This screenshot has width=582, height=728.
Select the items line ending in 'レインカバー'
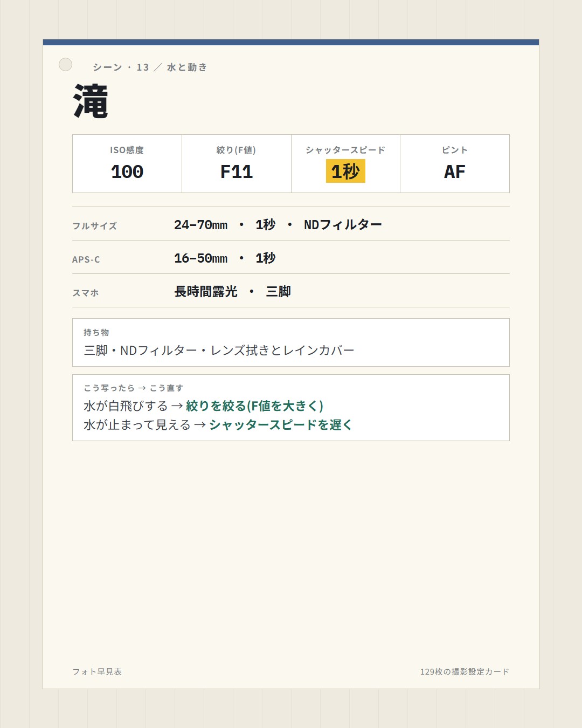coord(219,351)
